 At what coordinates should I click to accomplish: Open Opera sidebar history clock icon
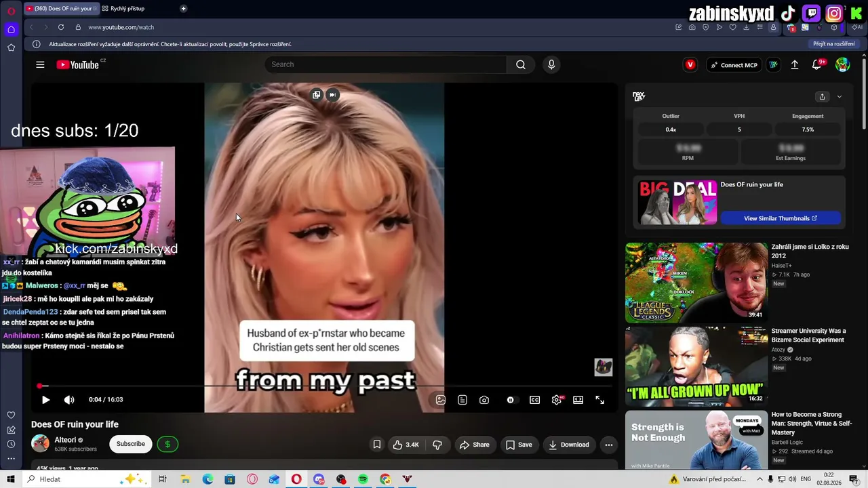(11, 444)
